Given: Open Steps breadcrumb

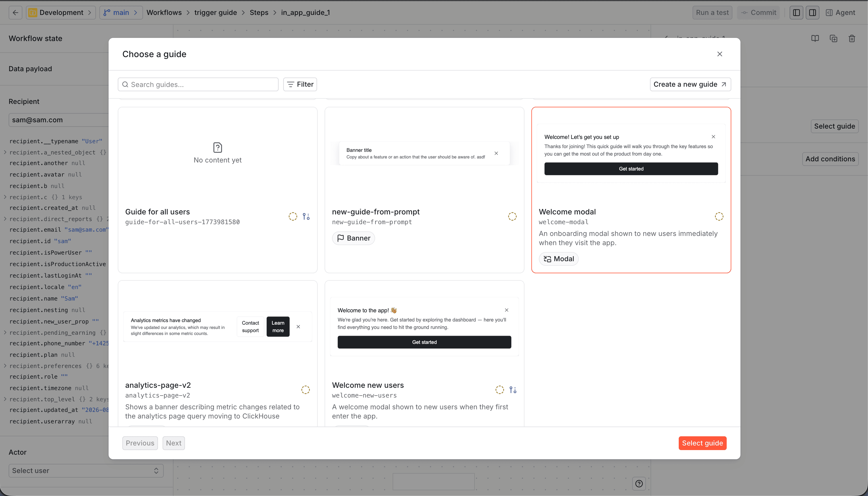Looking at the screenshot, I should 259,13.
